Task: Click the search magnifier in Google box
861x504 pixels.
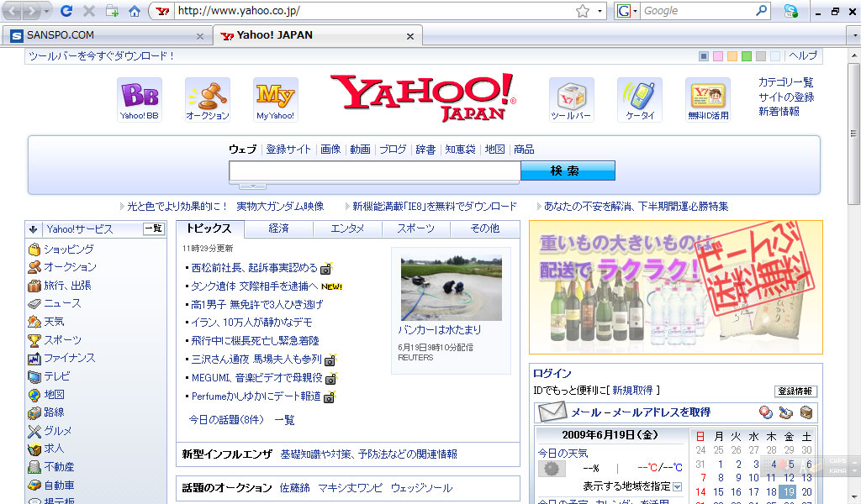Action: 761,10
